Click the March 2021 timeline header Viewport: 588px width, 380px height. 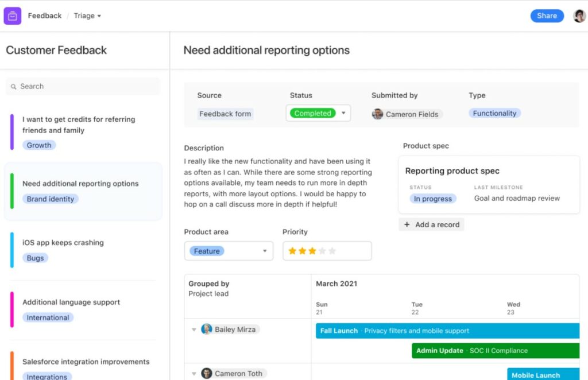click(x=336, y=284)
